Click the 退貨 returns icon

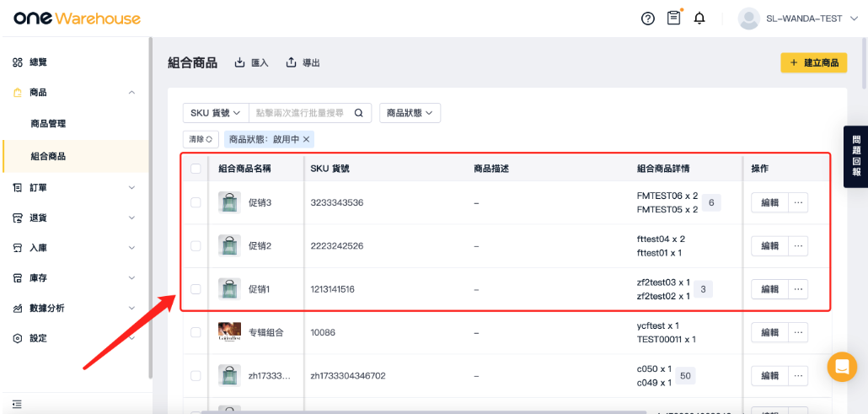coord(17,218)
